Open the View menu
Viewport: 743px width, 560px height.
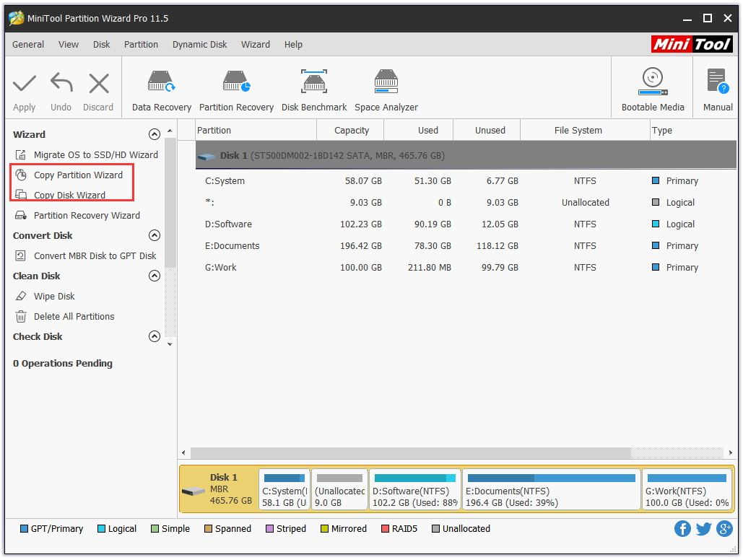pos(69,45)
